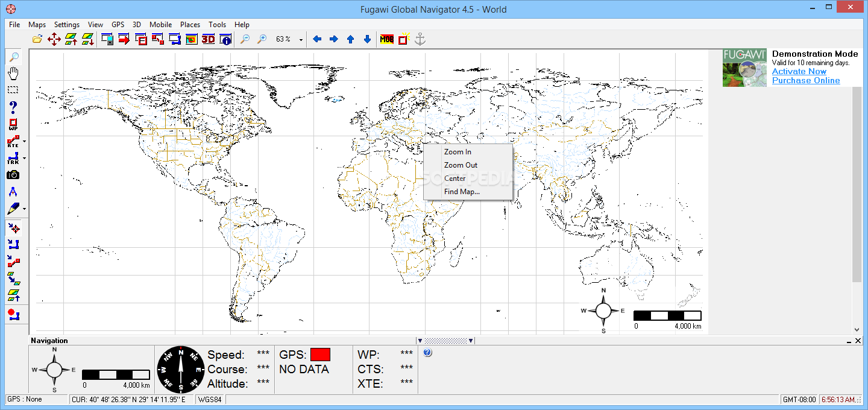Screen dimensions: 868x410
Task: Click the map layer up arrow icon
Action: [71, 39]
